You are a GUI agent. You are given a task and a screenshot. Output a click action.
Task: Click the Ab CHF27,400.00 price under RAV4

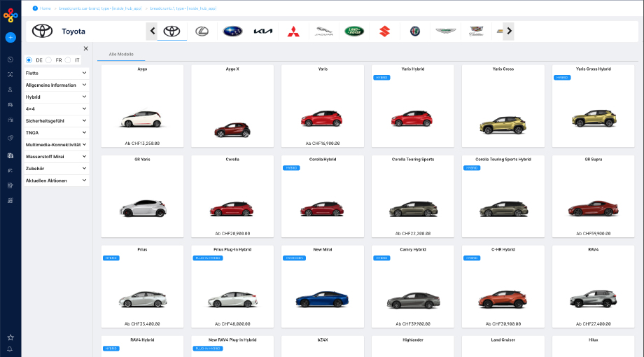pyautogui.click(x=593, y=323)
